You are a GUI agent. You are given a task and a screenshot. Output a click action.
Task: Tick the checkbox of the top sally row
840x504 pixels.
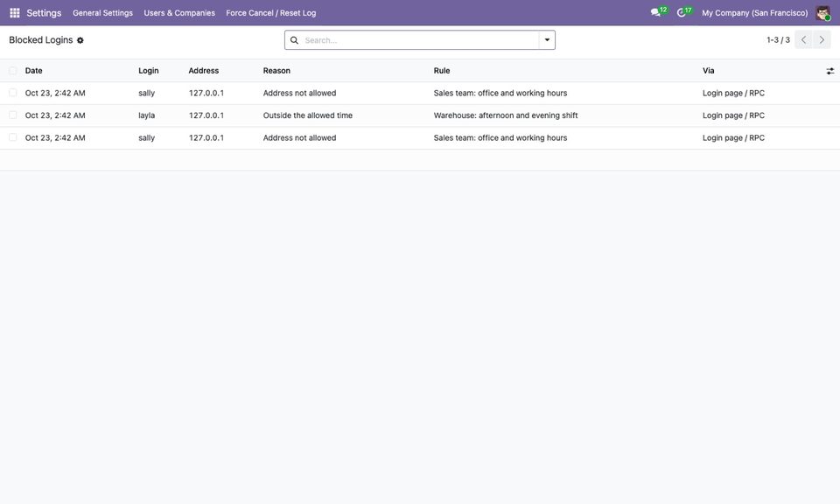click(13, 93)
